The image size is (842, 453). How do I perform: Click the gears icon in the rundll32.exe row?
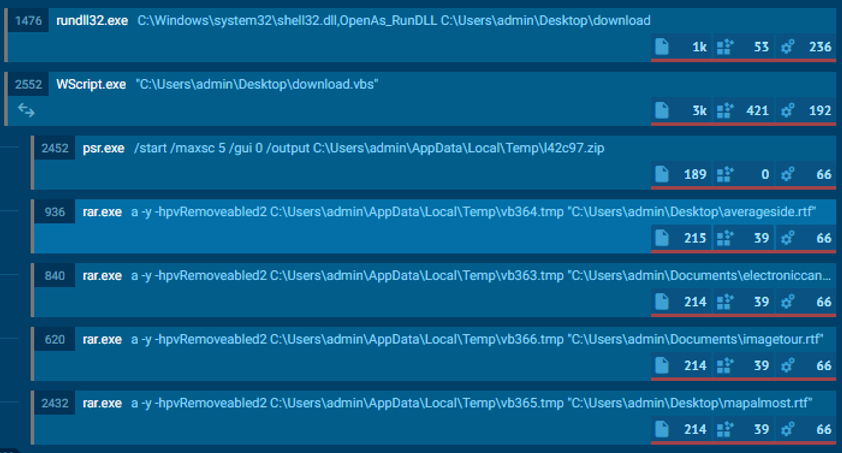(787, 47)
